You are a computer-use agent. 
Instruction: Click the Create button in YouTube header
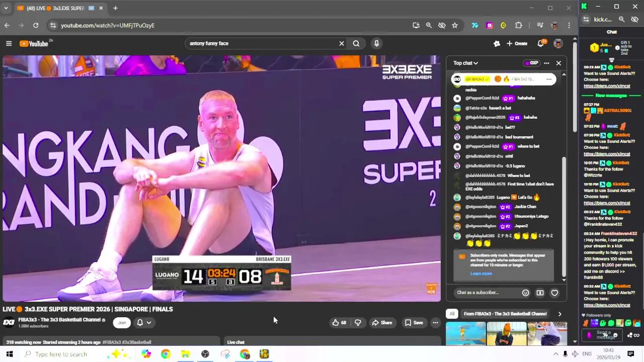click(517, 44)
